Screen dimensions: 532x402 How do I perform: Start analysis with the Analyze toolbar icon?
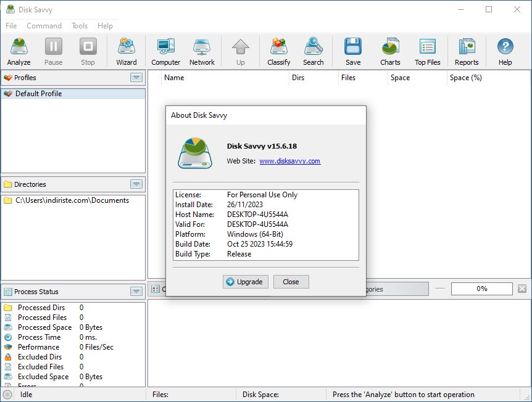tap(19, 52)
